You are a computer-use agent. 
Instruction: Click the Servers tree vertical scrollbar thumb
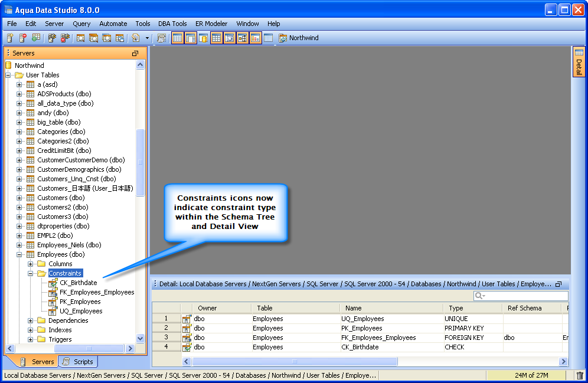pyautogui.click(x=141, y=162)
